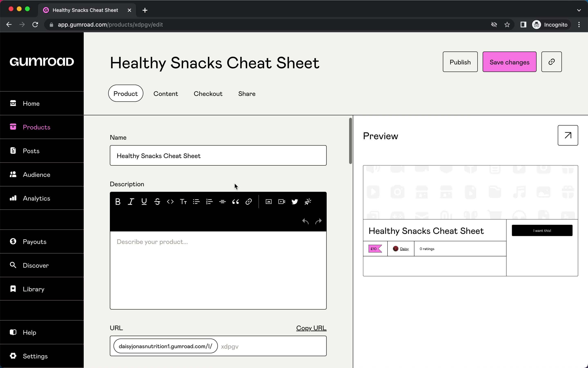Undo the last description edit
The image size is (588, 368).
click(305, 221)
